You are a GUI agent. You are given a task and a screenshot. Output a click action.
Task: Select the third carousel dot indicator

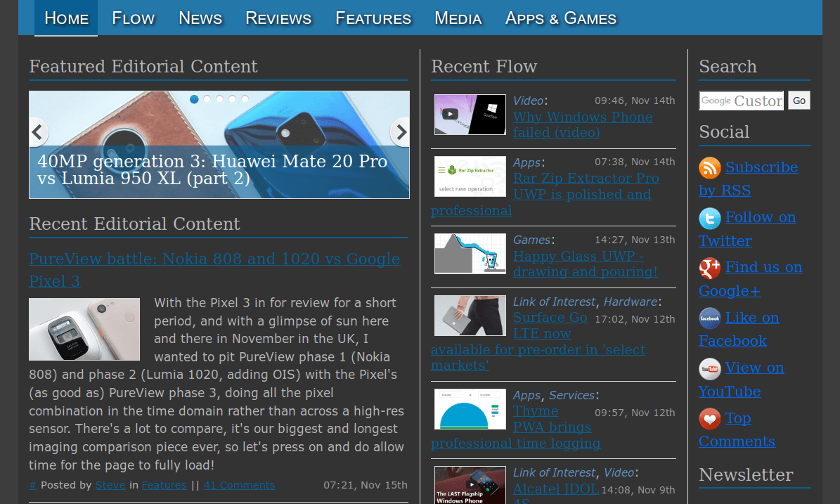[219, 99]
